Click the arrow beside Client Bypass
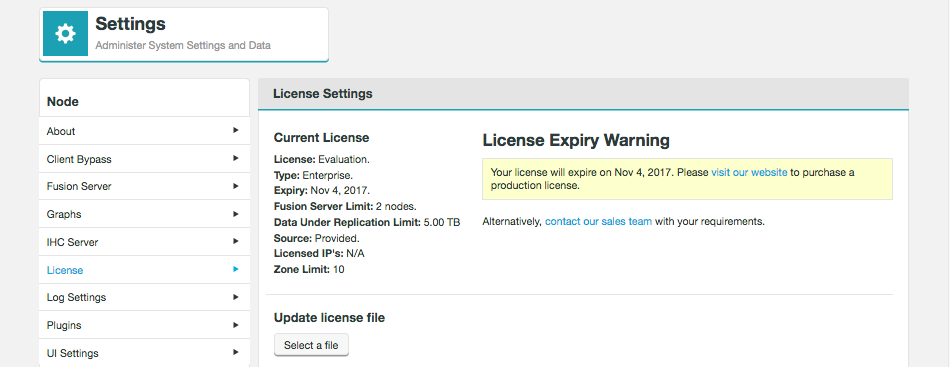 pyautogui.click(x=236, y=158)
